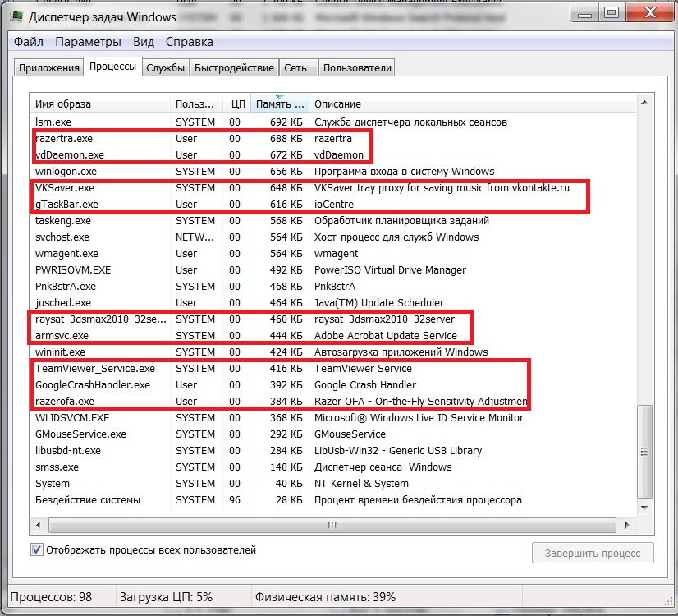Select the GMouseService.exe process
The width and height of the screenshot is (678, 616).
pyautogui.click(x=333, y=434)
